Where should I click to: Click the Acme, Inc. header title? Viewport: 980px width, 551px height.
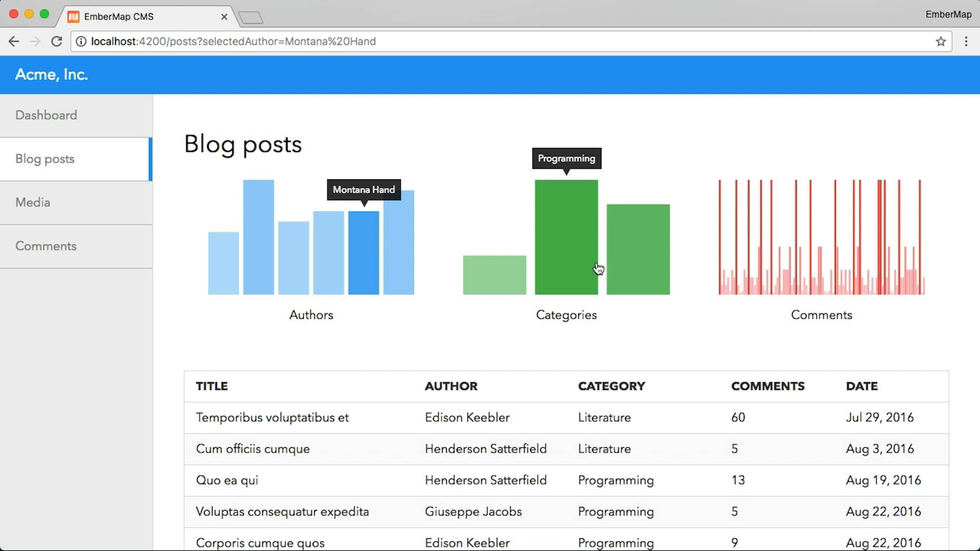click(x=51, y=74)
